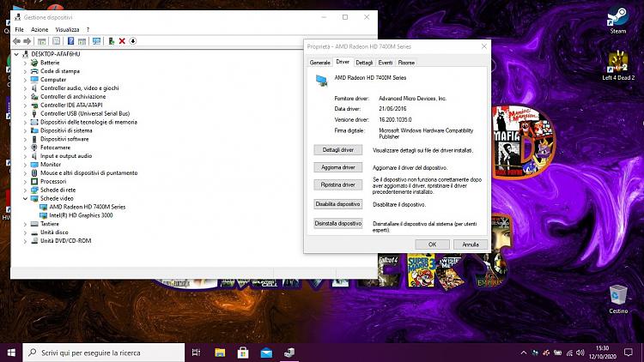Open Left 4 Dead 2 desktop shortcut
The width and height of the screenshot is (644, 362).
(x=618, y=66)
